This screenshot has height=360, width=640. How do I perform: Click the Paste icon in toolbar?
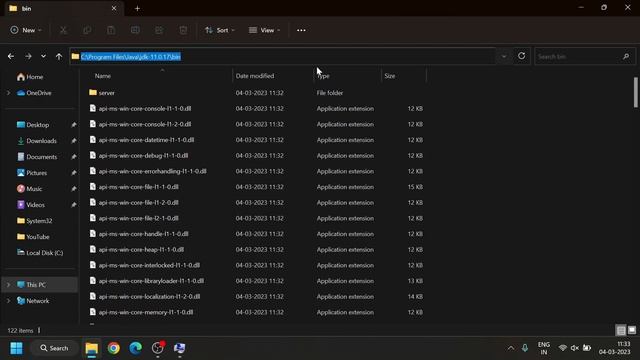click(111, 30)
